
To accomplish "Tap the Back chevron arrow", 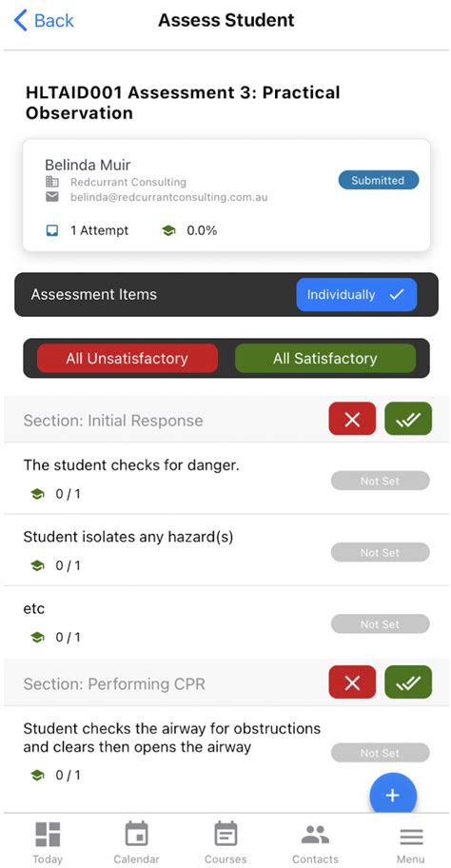I will click(x=21, y=21).
